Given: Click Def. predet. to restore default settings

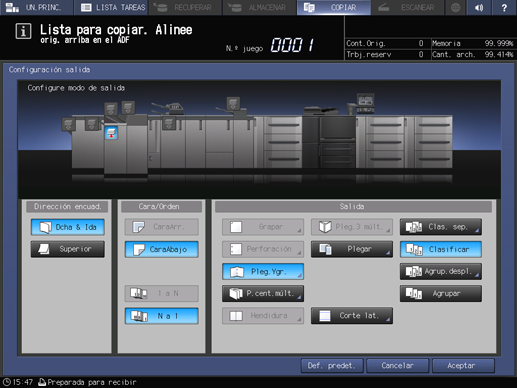Looking at the screenshot, I should [332, 366].
